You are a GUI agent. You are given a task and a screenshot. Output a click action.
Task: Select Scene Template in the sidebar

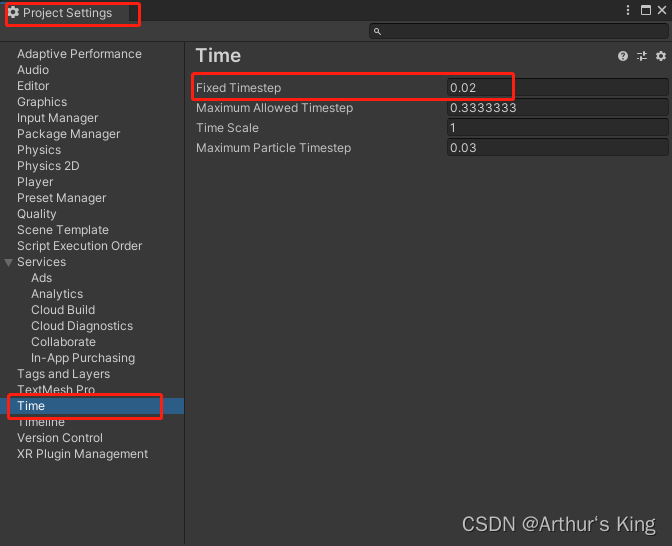click(x=63, y=230)
